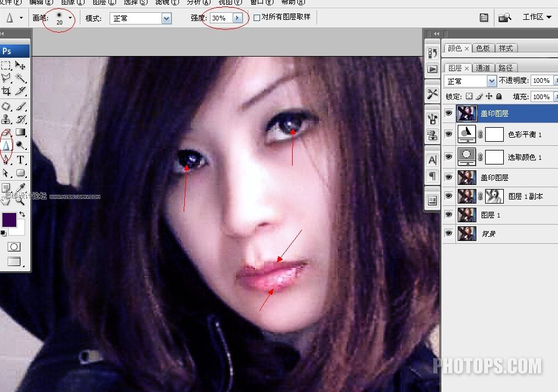Select the Type tool
This screenshot has height=392, width=558.
[20, 159]
